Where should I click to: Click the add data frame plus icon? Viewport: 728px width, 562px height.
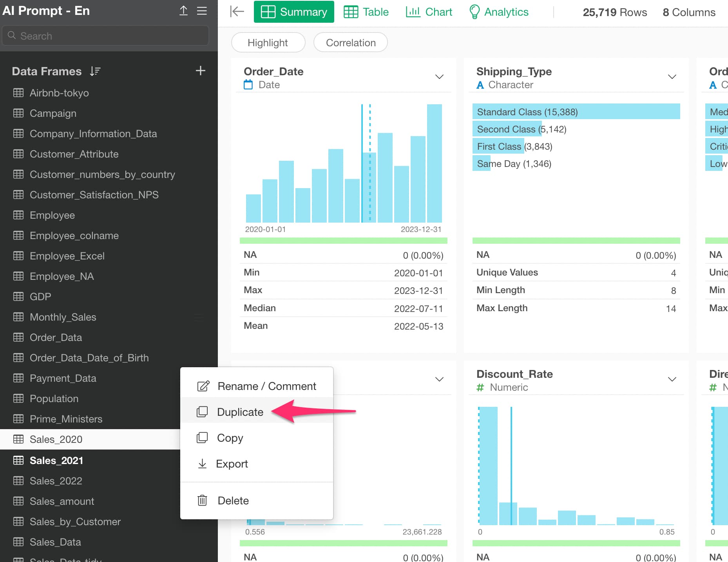click(200, 71)
